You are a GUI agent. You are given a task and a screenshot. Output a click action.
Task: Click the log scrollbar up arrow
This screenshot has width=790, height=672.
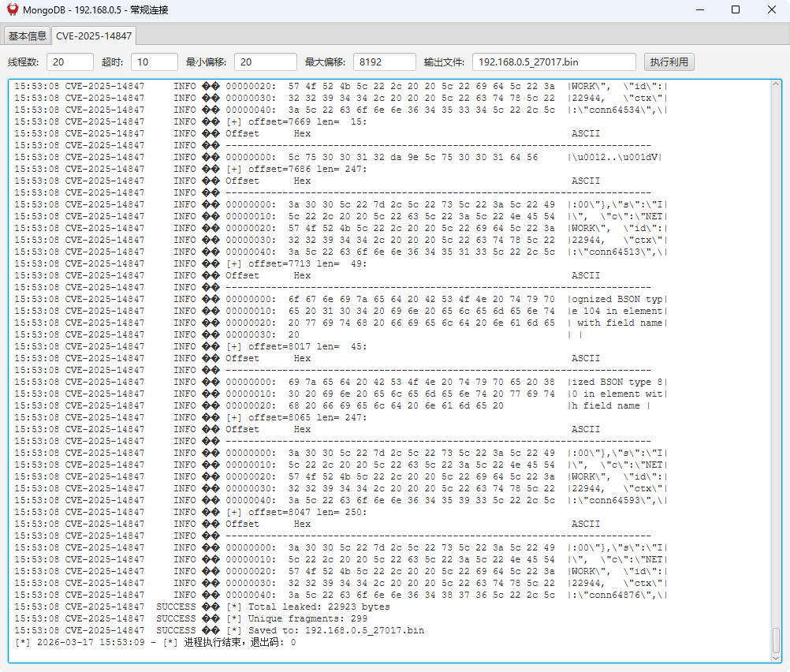pyautogui.click(x=776, y=85)
